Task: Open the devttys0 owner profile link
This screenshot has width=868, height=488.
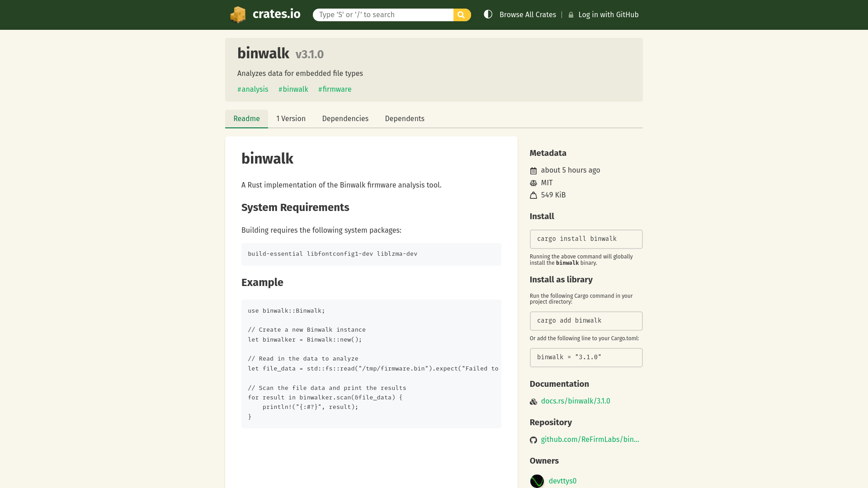Action: click(562, 481)
